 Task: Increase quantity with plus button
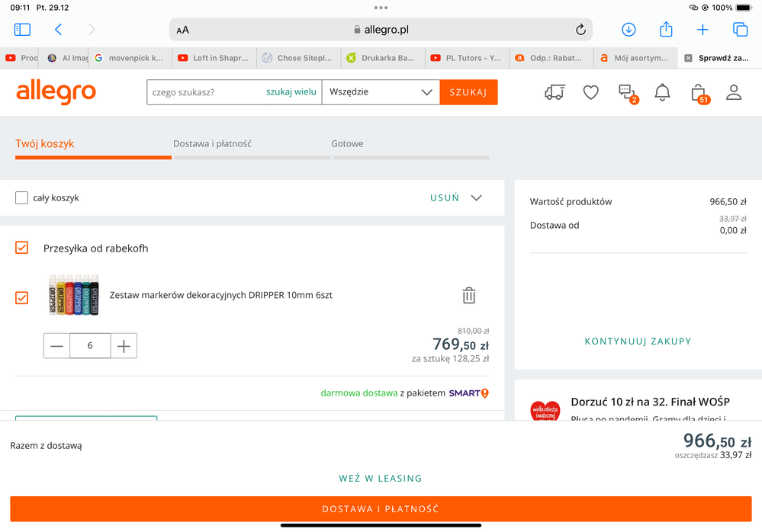[x=124, y=345]
